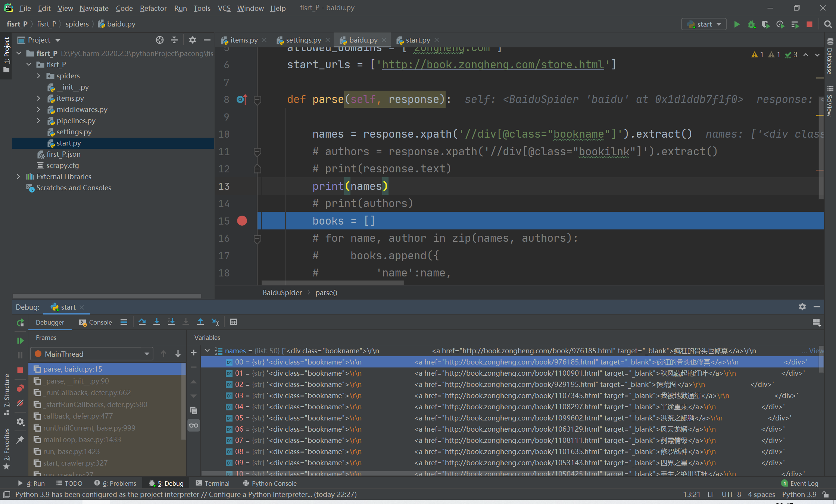Open the Refactor menu
Viewport: 836px width, 504px height.
(x=153, y=8)
